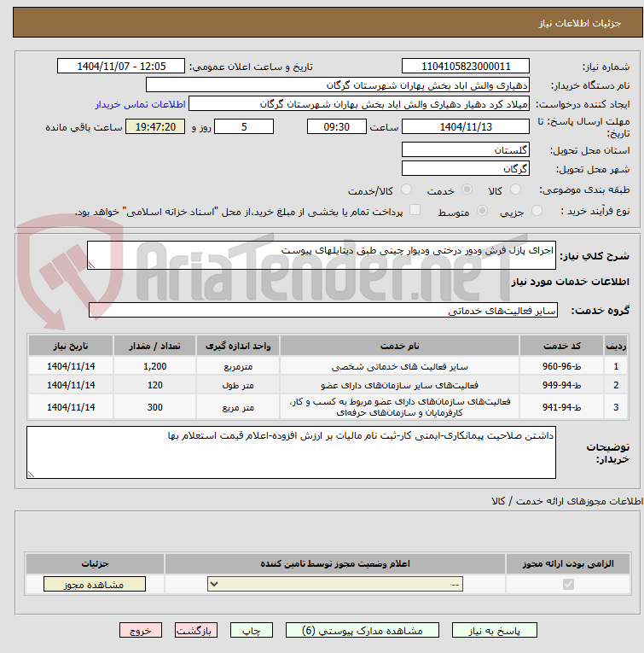Click the شرح کلی نیاز text area

point(322,255)
